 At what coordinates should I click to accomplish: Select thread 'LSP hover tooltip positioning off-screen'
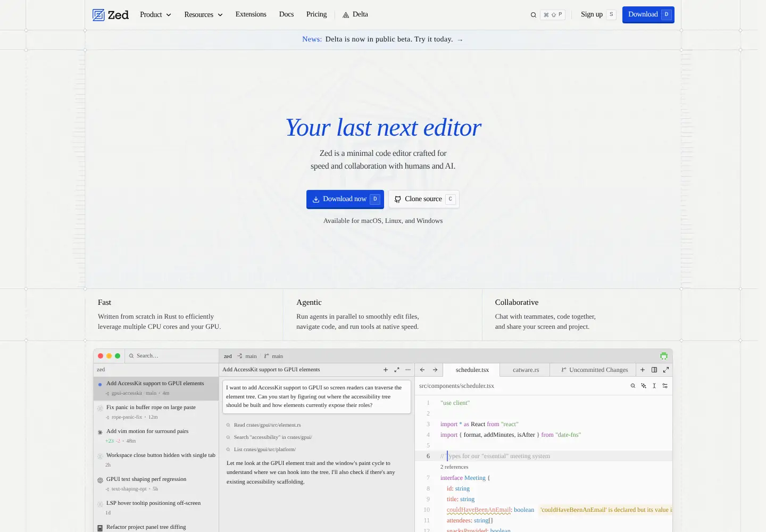[x=156, y=508]
